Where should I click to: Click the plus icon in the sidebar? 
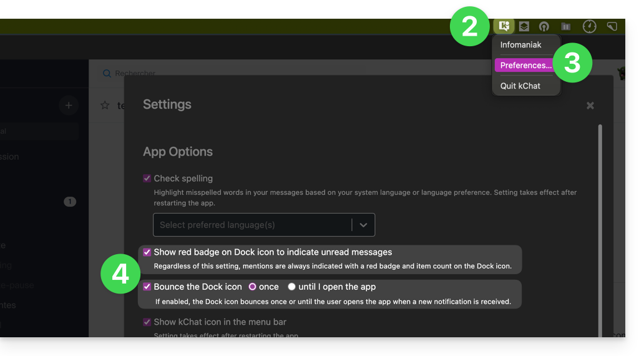[69, 106]
